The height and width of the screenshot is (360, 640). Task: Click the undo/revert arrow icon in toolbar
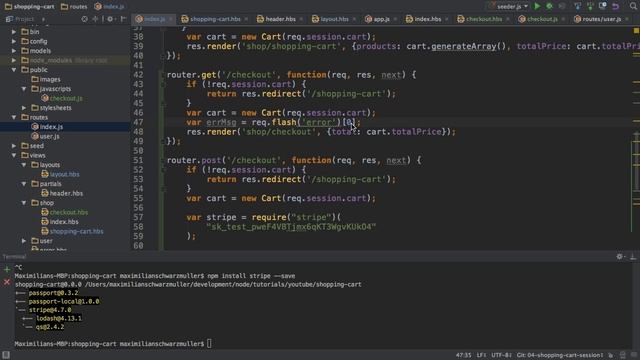(x=615, y=6)
